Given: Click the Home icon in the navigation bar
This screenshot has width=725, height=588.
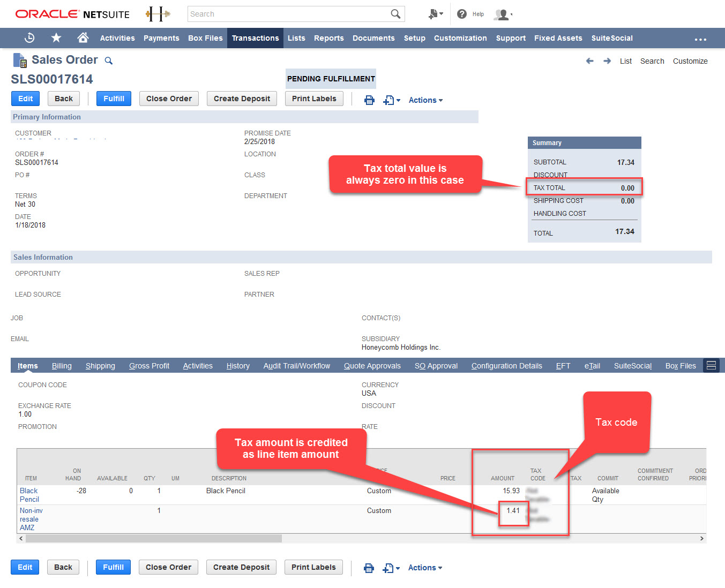Looking at the screenshot, I should [x=82, y=38].
